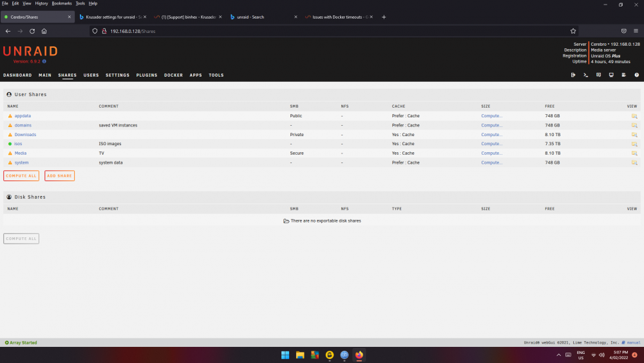Image resolution: width=644 pixels, height=363 pixels.
Task: Close the unraid - Search tab
Action: click(296, 17)
